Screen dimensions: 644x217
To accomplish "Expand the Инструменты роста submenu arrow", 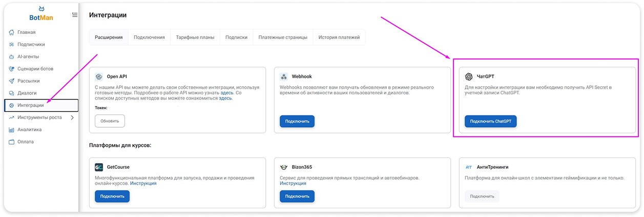I will [72, 117].
